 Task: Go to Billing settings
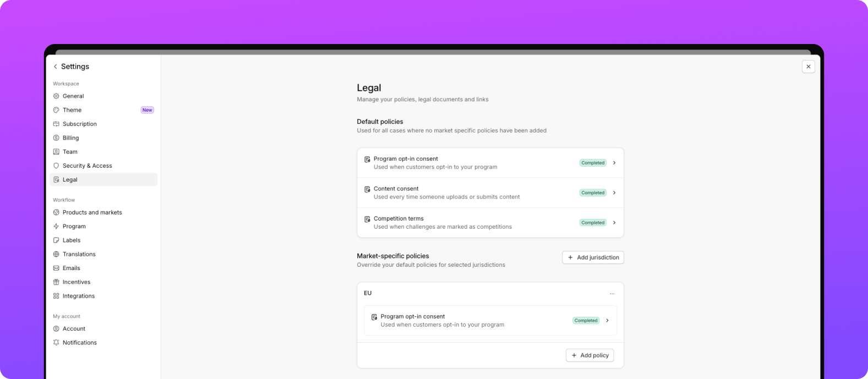tap(103, 138)
